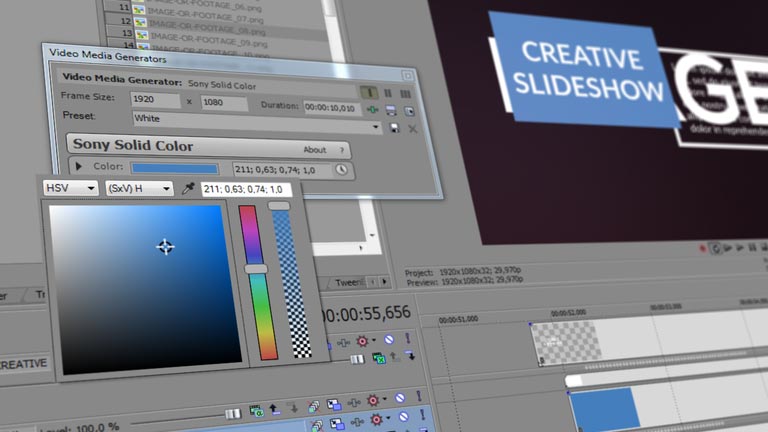Open Track Motion on the middle video track
768x432 pixels.
tap(334, 405)
